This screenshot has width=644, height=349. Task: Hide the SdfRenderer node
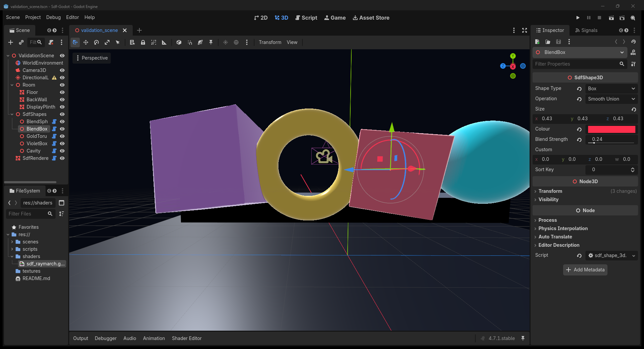pyautogui.click(x=62, y=158)
